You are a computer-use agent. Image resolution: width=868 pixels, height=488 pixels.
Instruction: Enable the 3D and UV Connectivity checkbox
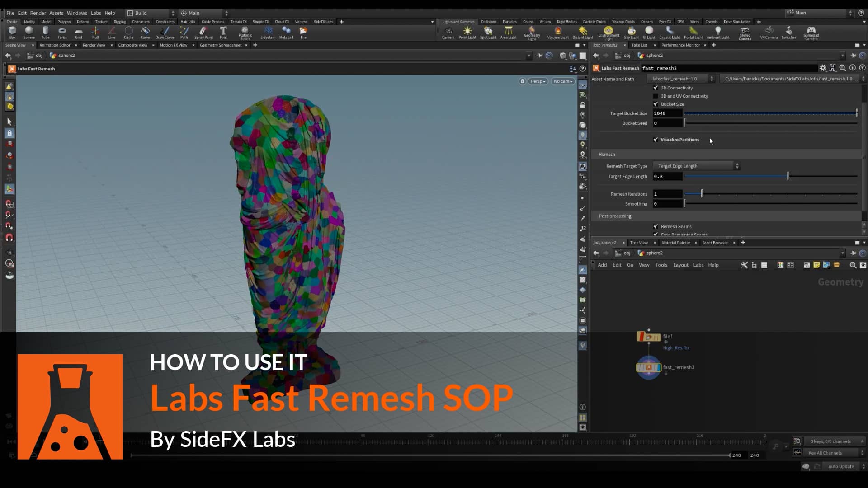(656, 96)
